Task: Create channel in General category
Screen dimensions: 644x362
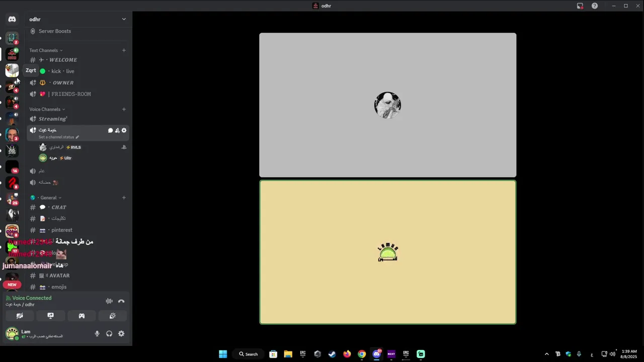Action: pyautogui.click(x=124, y=198)
